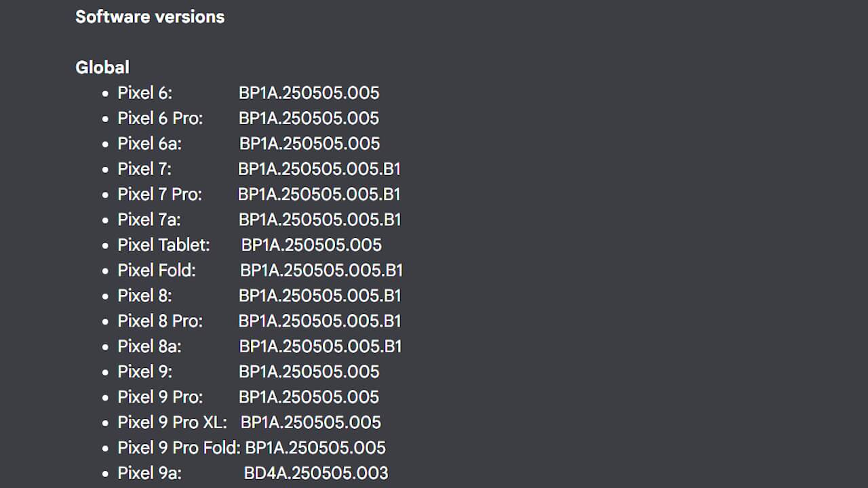
Task: Click the BD4A.250505.003 build number
Action: click(316, 473)
